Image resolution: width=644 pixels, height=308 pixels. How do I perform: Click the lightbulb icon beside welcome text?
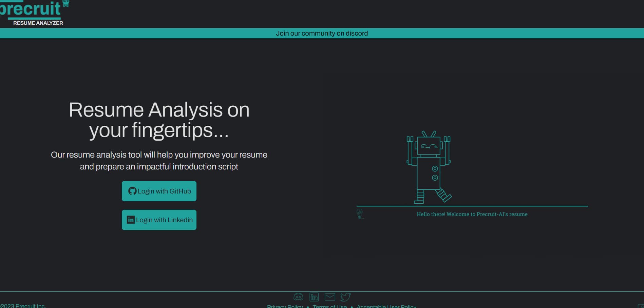click(x=360, y=214)
